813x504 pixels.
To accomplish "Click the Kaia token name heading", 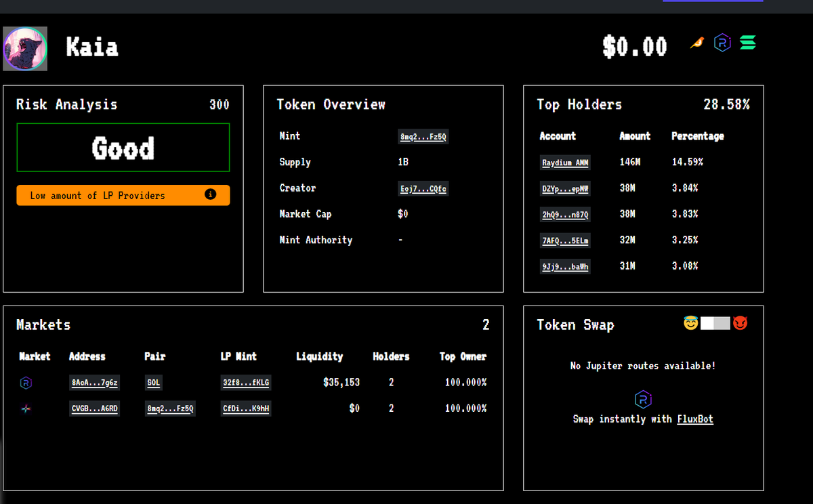I will click(92, 47).
